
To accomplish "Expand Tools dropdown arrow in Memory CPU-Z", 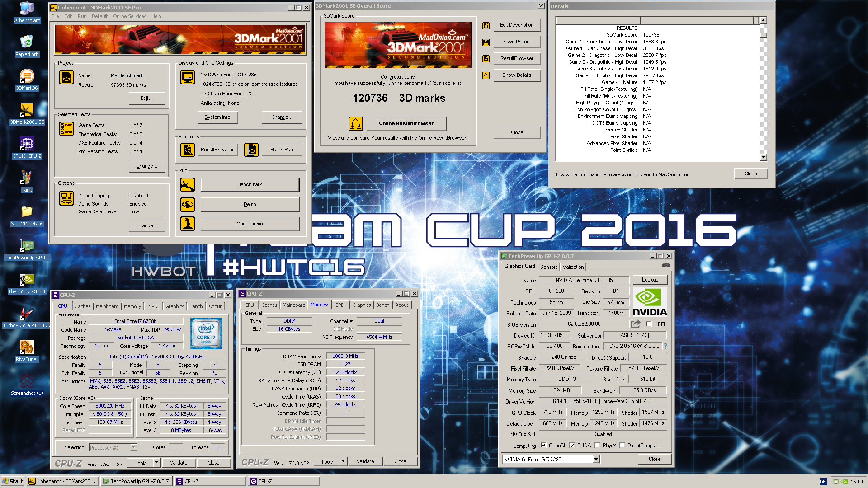I will click(343, 461).
